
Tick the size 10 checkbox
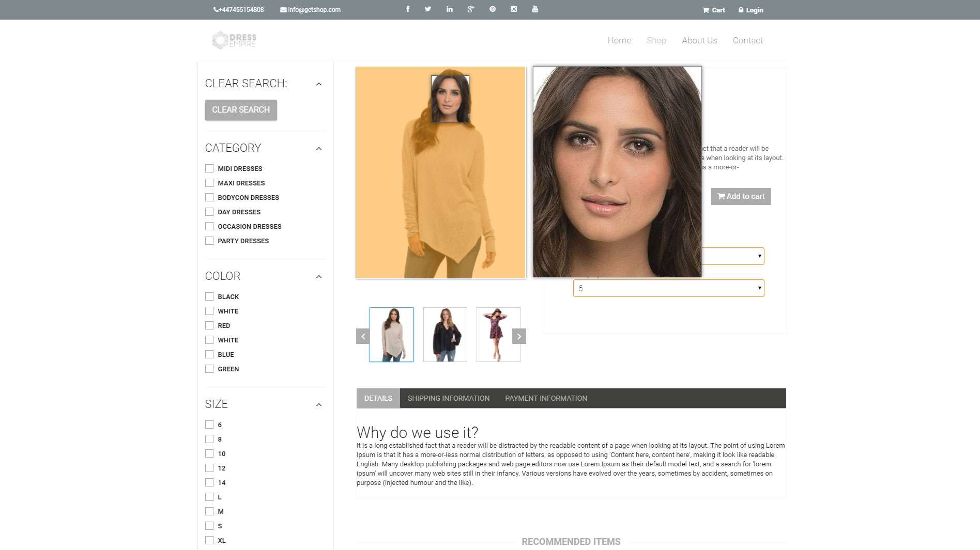(209, 453)
